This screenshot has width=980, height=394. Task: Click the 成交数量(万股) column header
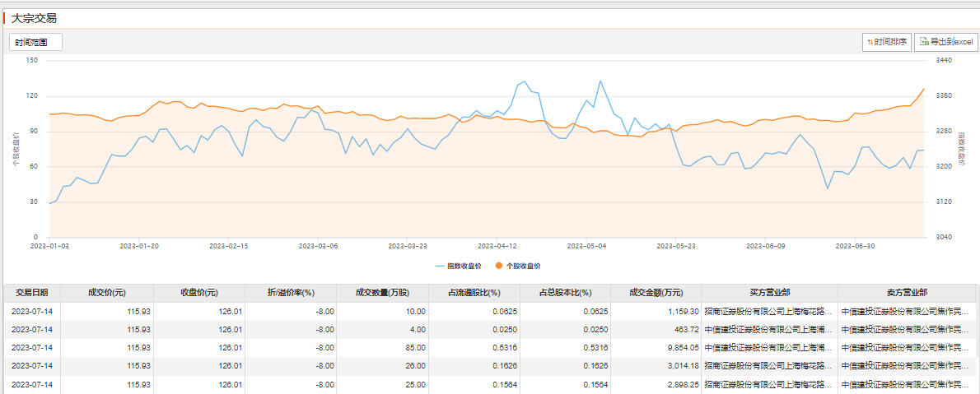(x=382, y=293)
